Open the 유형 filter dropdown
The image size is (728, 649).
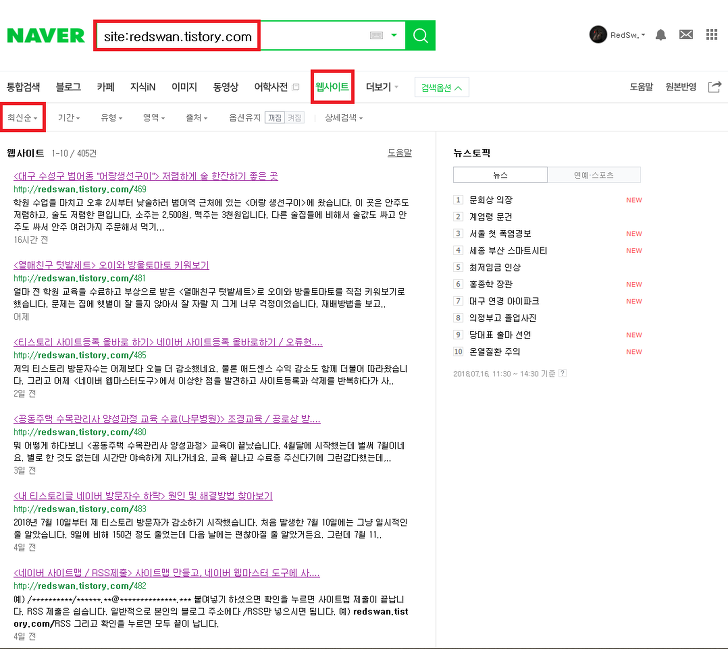[x=111, y=117]
